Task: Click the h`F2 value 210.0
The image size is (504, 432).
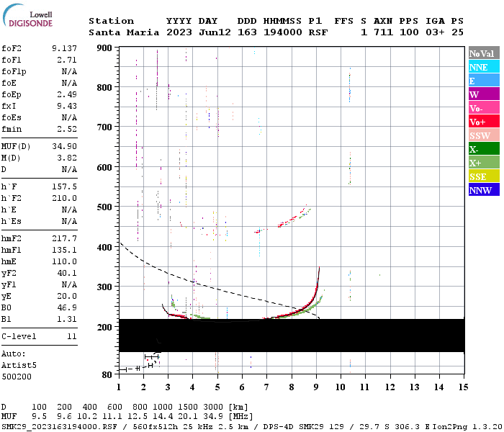Action: click(64, 198)
